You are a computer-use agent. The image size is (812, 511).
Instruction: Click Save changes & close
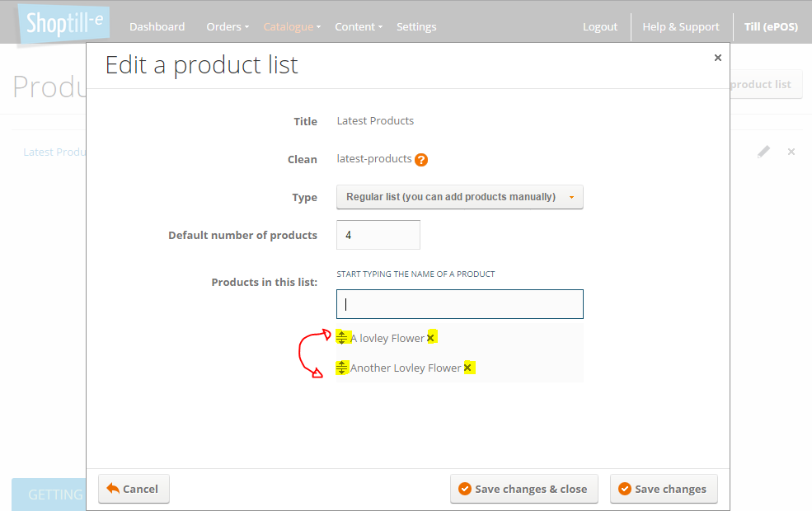524,489
